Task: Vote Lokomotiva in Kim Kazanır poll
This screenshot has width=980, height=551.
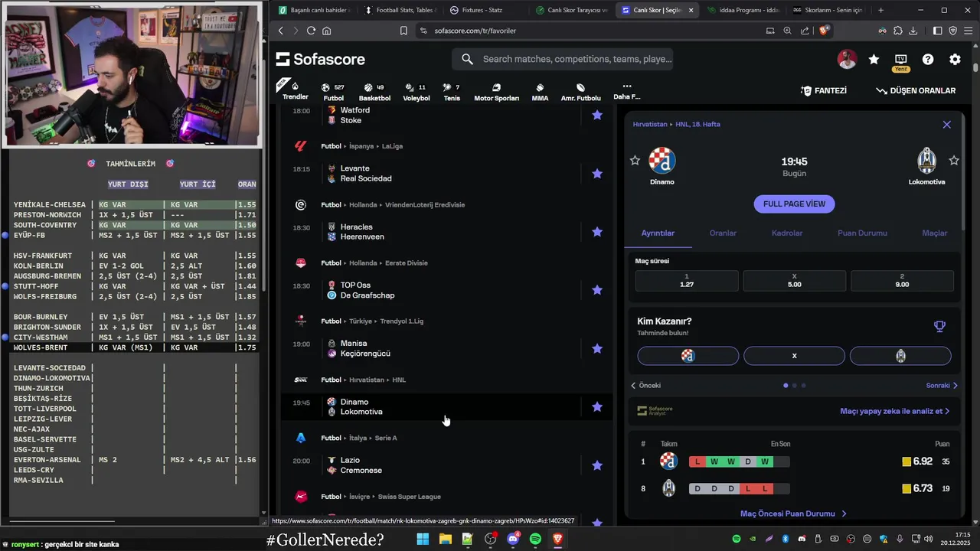Action: coord(900,356)
